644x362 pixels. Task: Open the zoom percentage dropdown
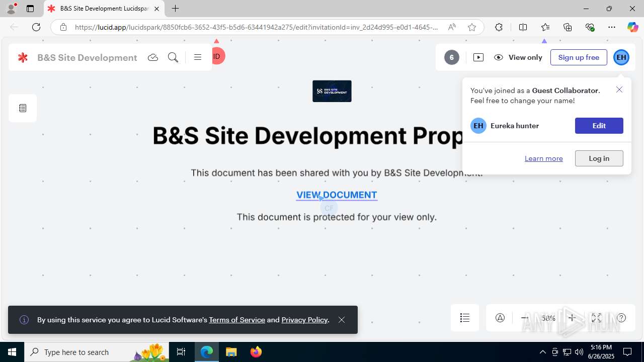[548, 318]
